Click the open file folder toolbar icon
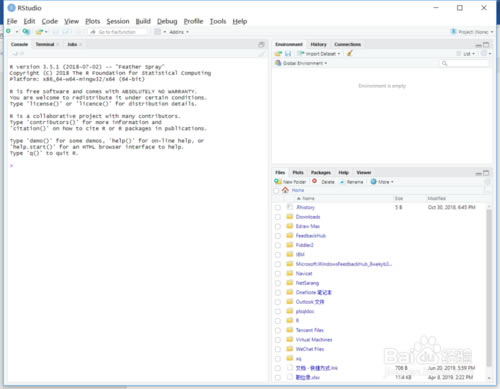Viewport: 500px width, 389px height. (x=39, y=32)
